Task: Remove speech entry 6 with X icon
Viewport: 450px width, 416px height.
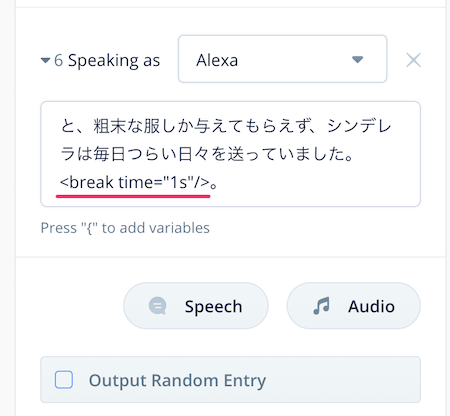Action: pos(413,60)
